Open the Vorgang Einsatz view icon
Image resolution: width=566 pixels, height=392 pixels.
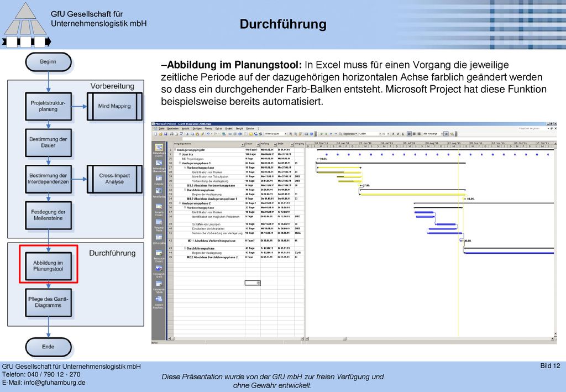click(159, 206)
